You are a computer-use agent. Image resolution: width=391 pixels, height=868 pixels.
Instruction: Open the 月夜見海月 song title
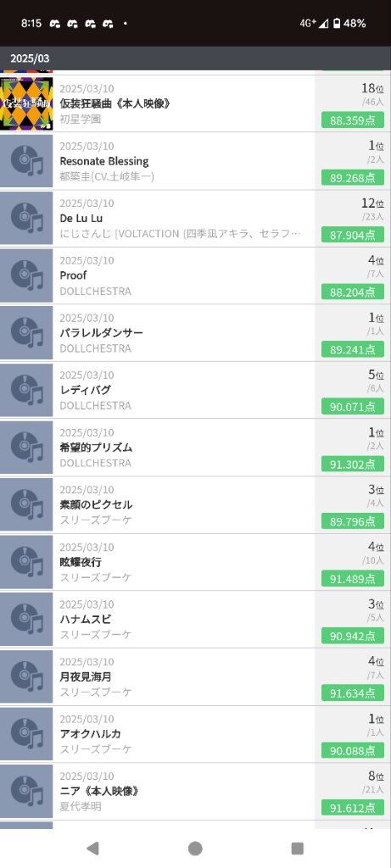pyautogui.click(x=86, y=676)
